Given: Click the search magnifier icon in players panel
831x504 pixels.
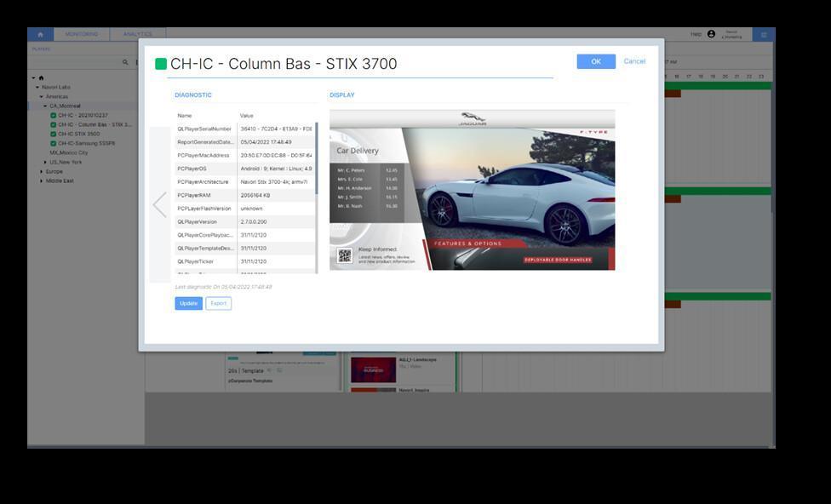Looking at the screenshot, I should (125, 62).
